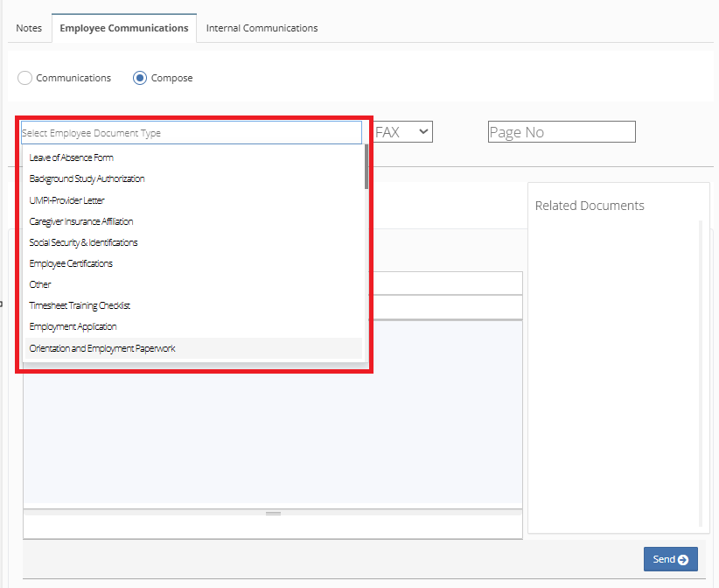This screenshot has height=588, width=719.
Task: Choose Orientation and Employment Paperwork
Action: (x=102, y=348)
